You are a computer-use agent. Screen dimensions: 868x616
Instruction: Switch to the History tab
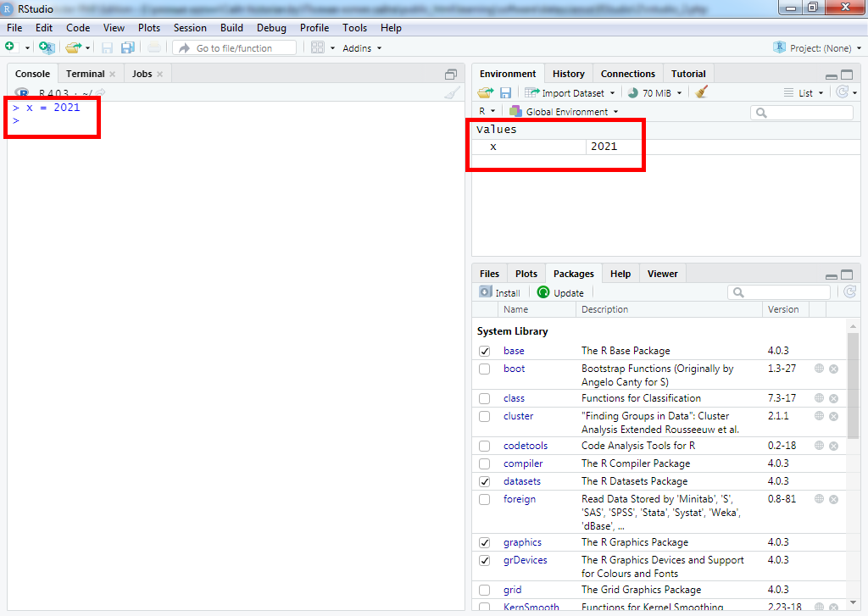(568, 74)
